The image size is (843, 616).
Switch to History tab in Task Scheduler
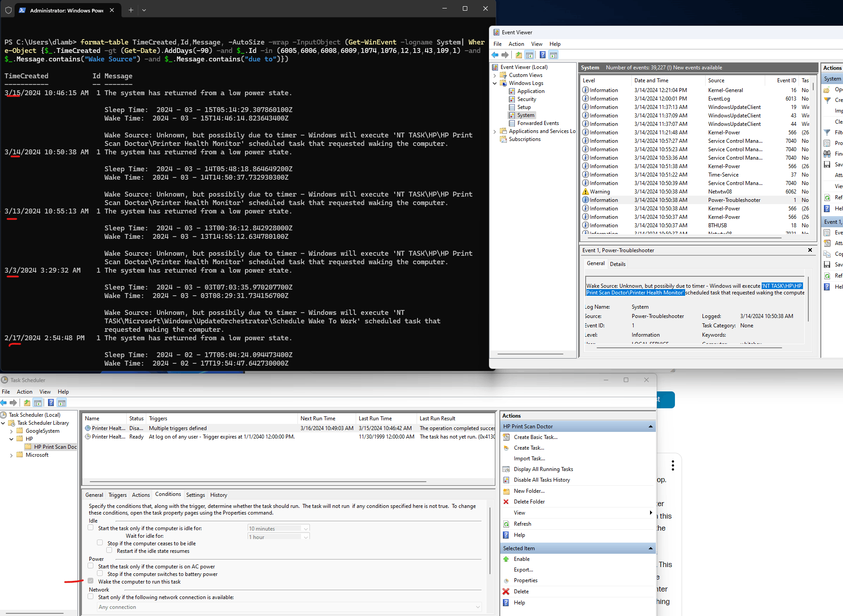pyautogui.click(x=218, y=495)
